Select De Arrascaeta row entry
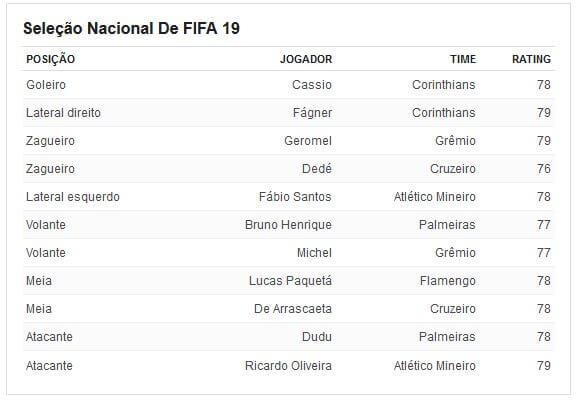Viewport: 577px width, 402px height. [x=293, y=309]
